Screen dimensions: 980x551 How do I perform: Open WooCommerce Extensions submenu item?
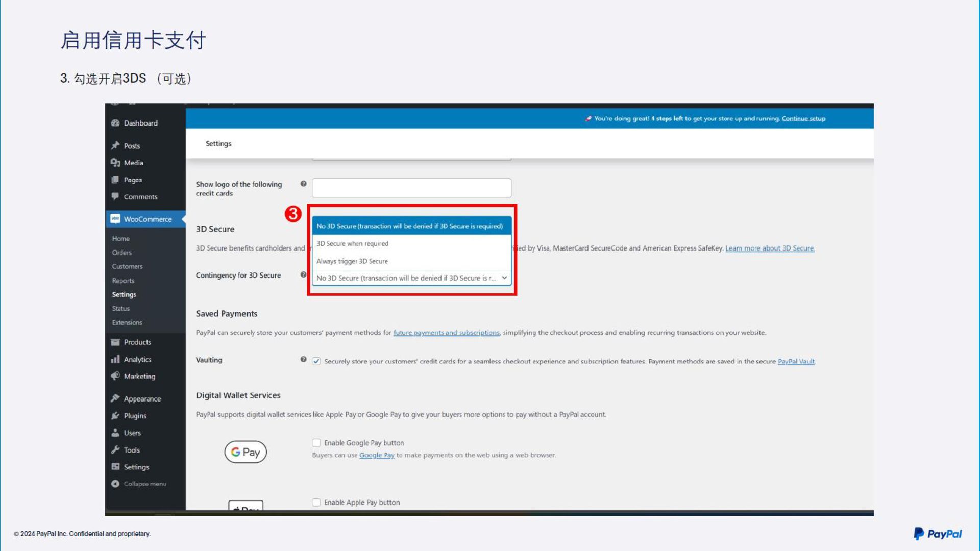coord(127,322)
